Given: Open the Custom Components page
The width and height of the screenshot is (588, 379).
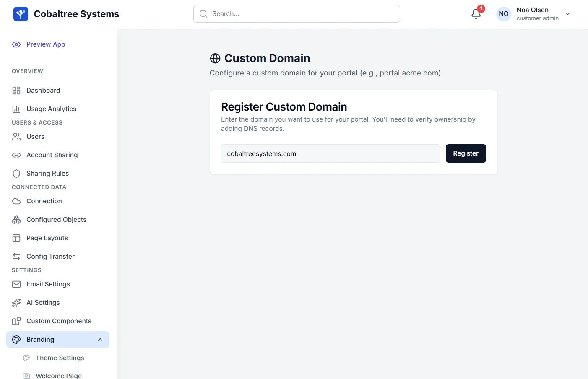Looking at the screenshot, I should pos(58,321).
